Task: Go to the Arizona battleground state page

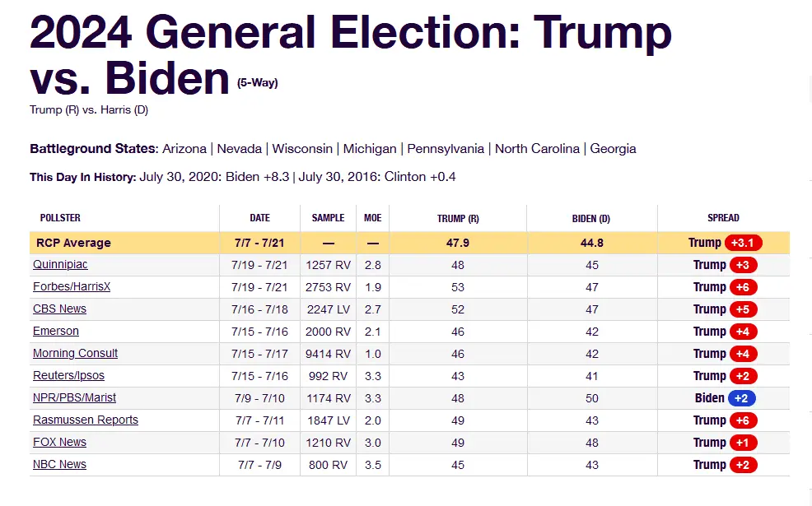Action: click(184, 149)
